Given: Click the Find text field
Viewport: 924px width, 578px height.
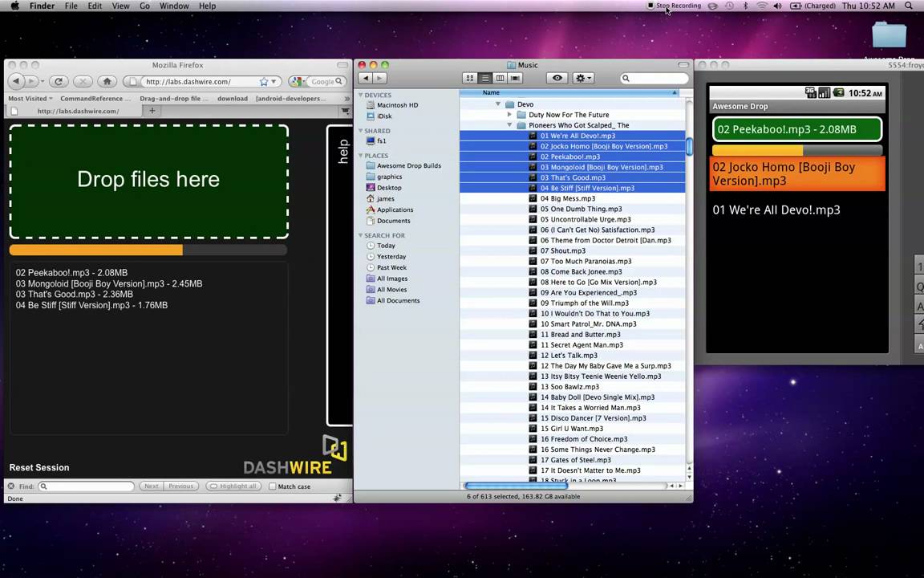Looking at the screenshot, I should (86, 486).
